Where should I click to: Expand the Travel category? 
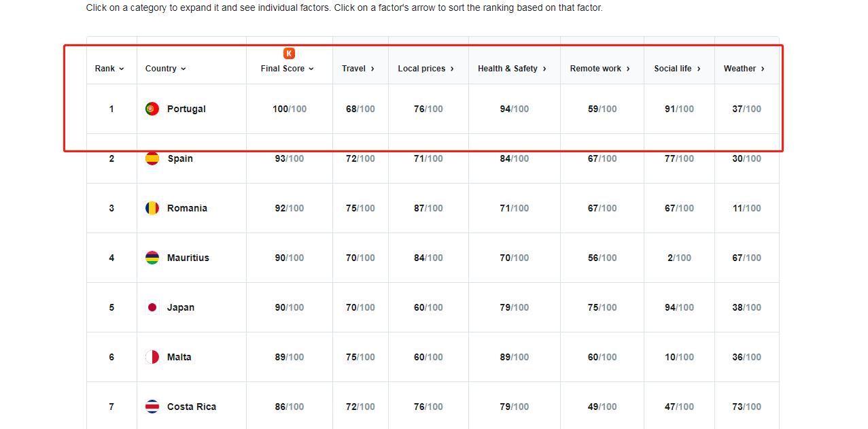tap(358, 69)
